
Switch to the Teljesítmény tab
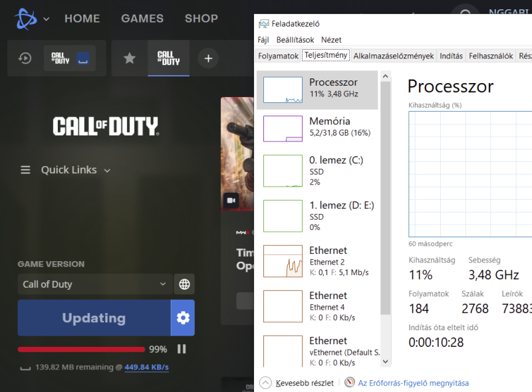pos(326,55)
